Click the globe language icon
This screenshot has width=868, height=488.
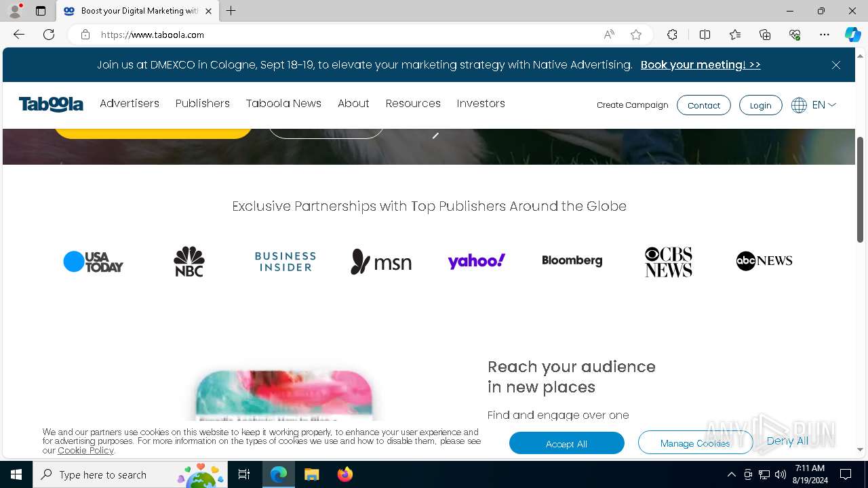click(x=799, y=105)
